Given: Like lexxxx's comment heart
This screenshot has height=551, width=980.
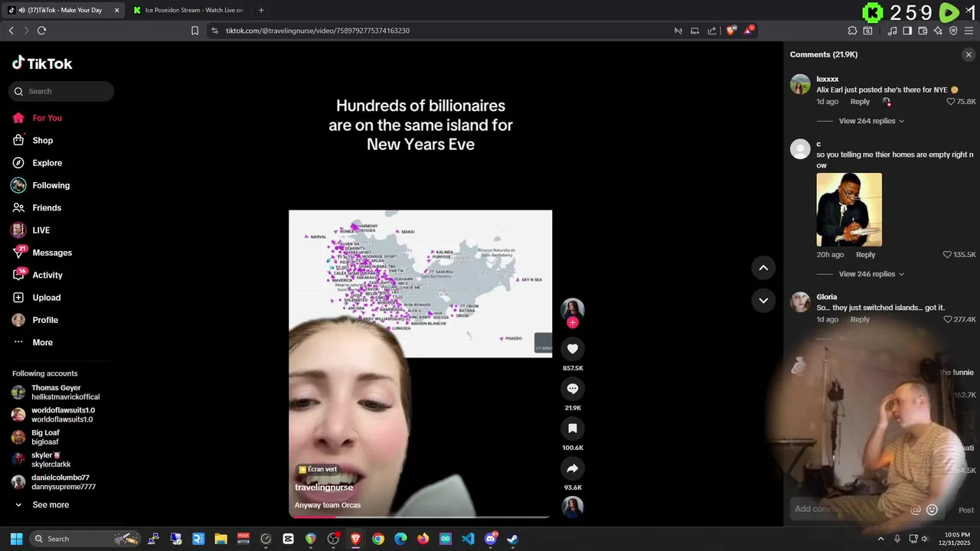Looking at the screenshot, I should 951,102.
